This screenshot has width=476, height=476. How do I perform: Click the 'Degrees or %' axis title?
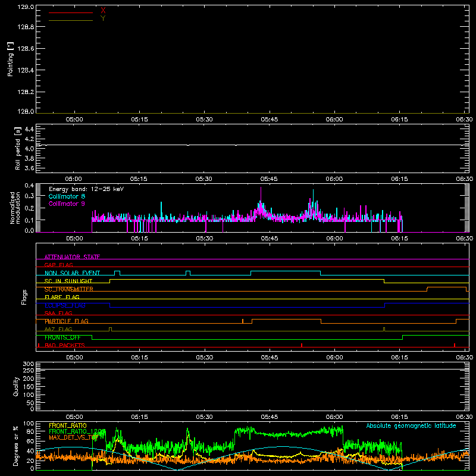15,446
